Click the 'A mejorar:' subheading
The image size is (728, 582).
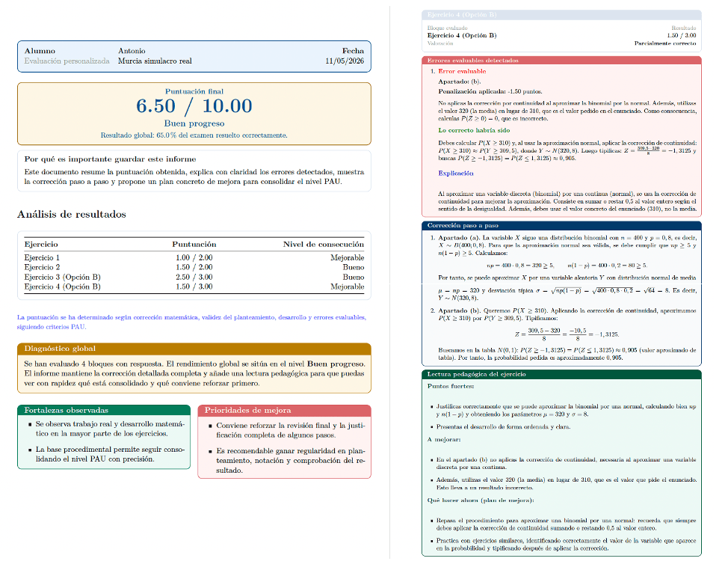pos(444,439)
